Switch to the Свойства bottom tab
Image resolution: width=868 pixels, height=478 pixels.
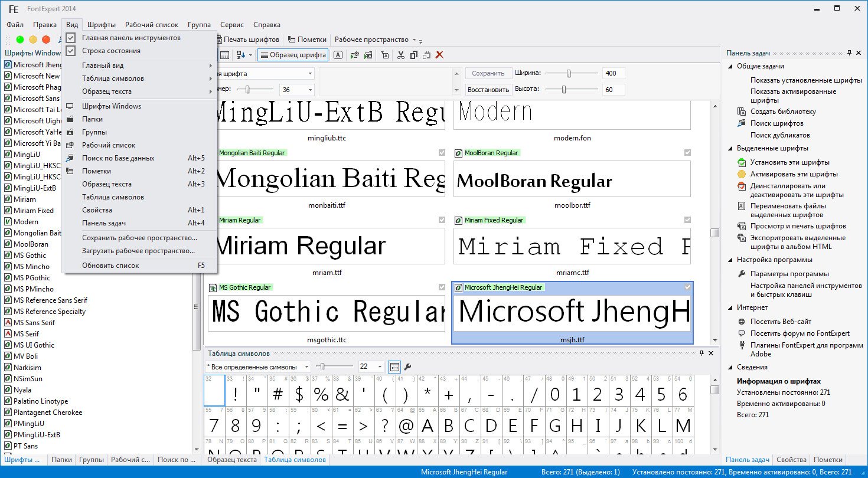click(x=791, y=460)
